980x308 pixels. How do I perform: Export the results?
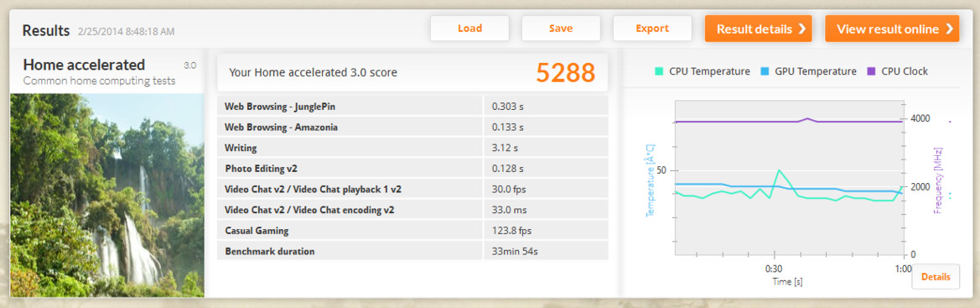[652, 29]
